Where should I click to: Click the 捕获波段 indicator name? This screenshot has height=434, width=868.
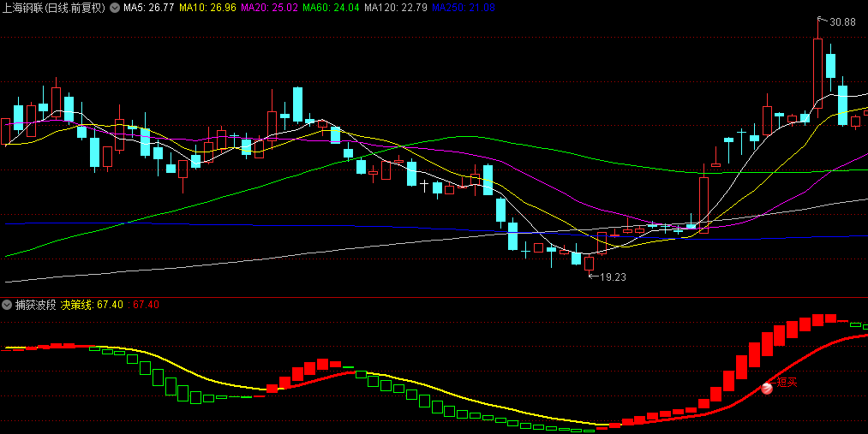(36, 305)
